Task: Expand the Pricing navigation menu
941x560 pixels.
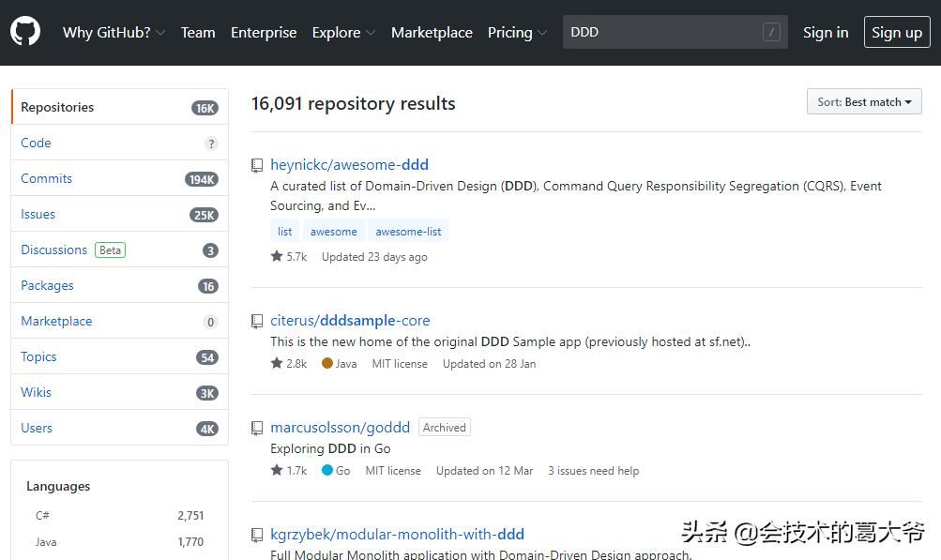Action: tap(517, 32)
